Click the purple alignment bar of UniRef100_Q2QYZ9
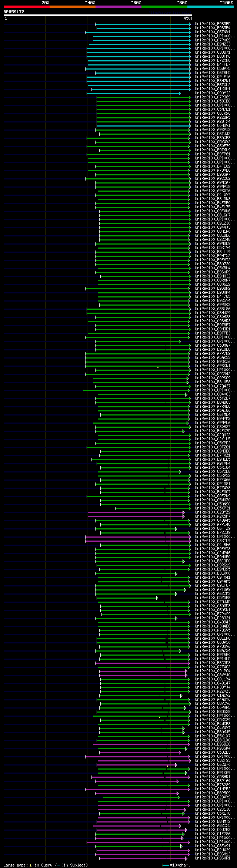Viewport: 237px width, 868px height. (136, 512)
